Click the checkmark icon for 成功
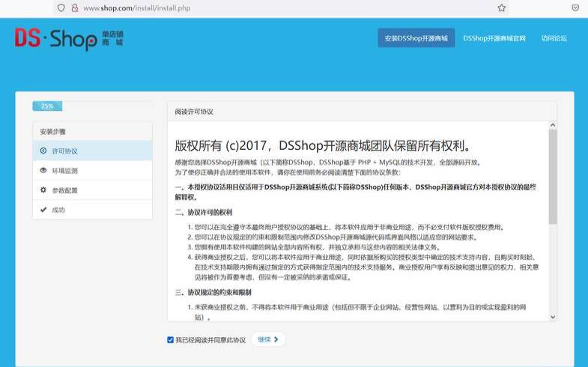Image resolution: width=588 pixels, height=367 pixels. pos(43,210)
